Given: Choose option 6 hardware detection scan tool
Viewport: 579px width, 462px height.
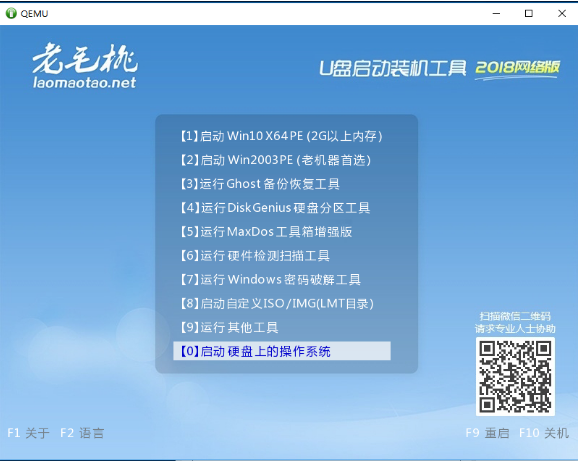Looking at the screenshot, I should point(255,256).
